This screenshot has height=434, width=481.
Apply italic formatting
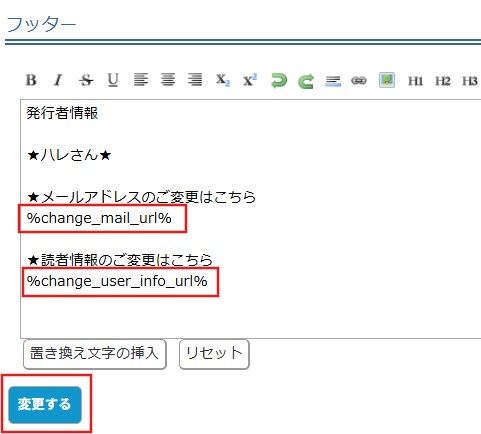(x=58, y=80)
